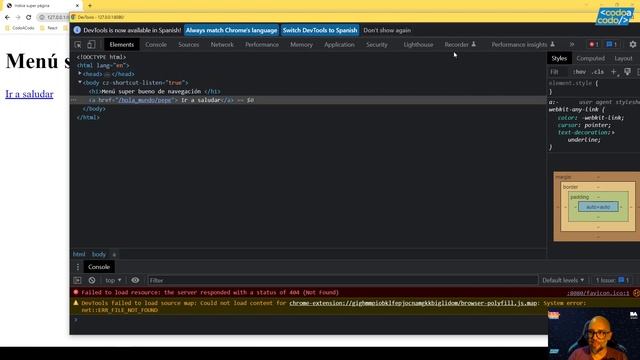
Task: Click Switch DevTools to Spanish button
Action: click(x=320, y=30)
